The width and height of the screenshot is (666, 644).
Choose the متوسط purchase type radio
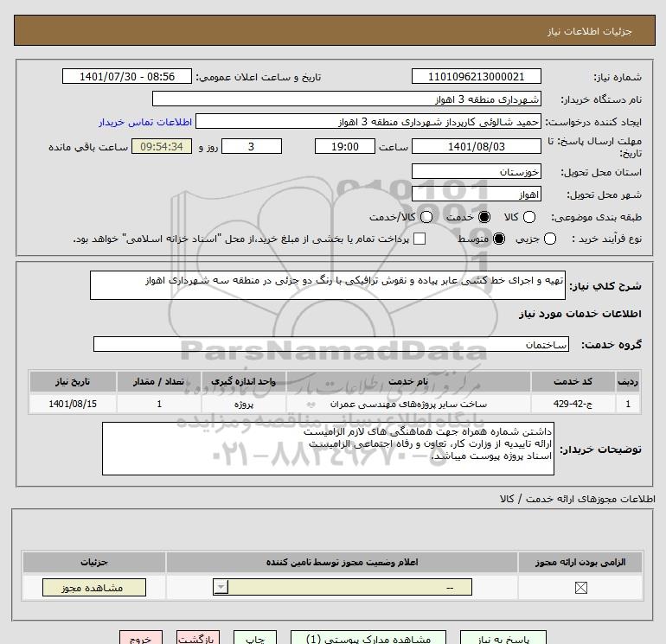click(x=499, y=239)
